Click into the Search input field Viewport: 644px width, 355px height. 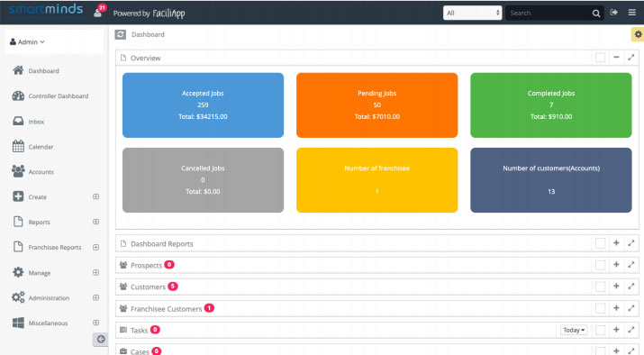pos(549,14)
